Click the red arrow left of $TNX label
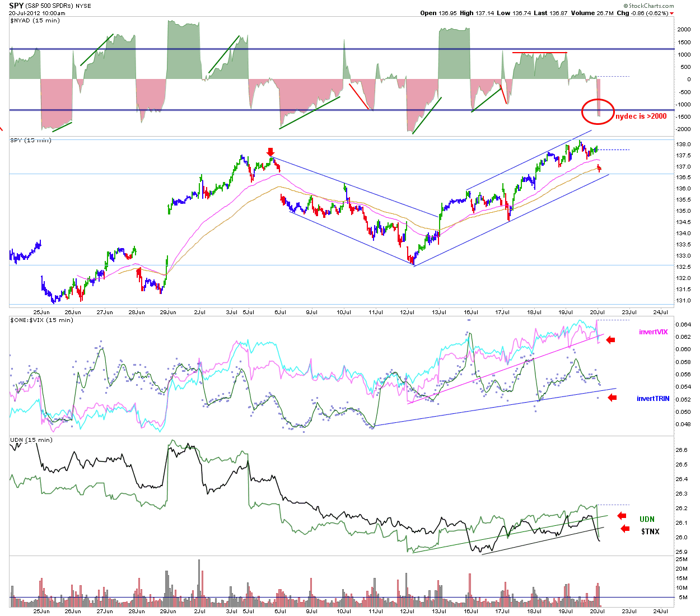 click(625, 529)
